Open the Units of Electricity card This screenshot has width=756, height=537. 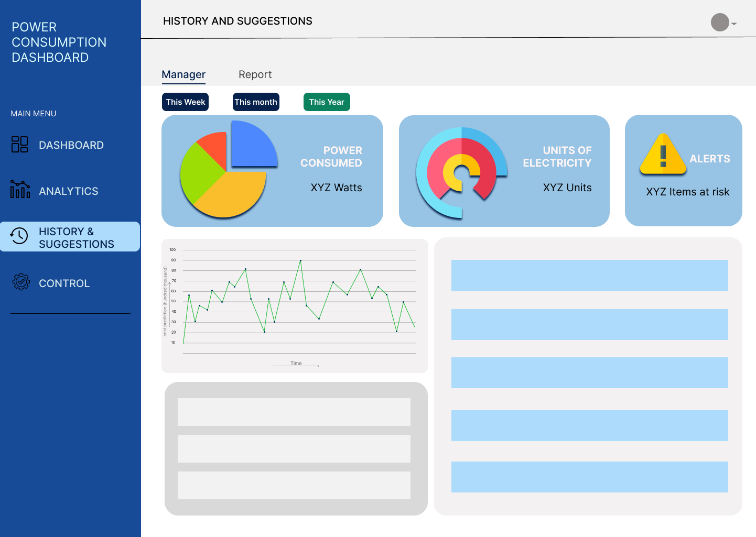pos(504,171)
